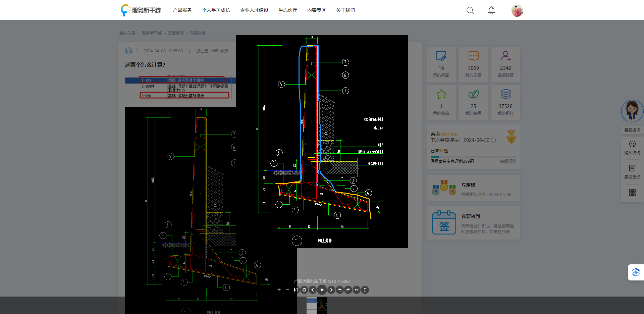
Task: Open the user avatar profile menu
Action: (517, 11)
